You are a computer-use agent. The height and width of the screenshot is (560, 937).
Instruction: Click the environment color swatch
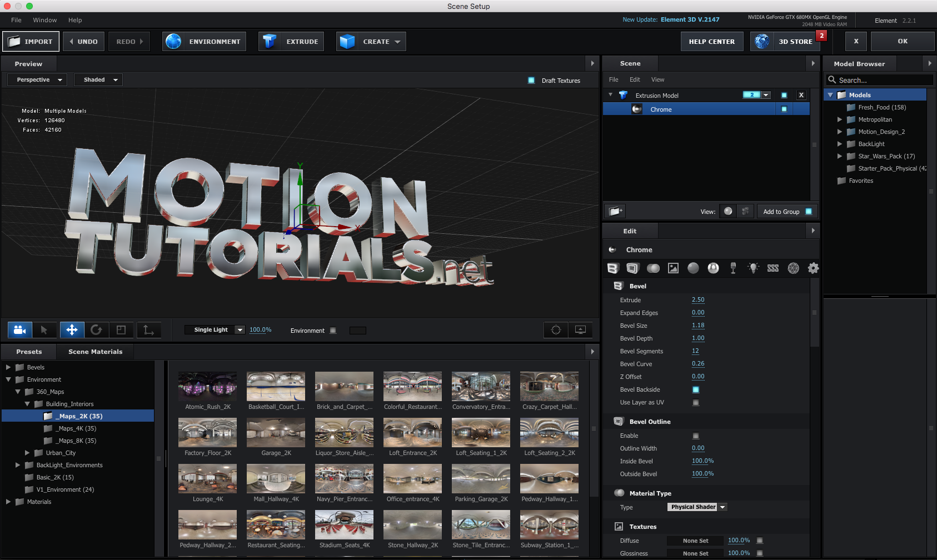[357, 330]
